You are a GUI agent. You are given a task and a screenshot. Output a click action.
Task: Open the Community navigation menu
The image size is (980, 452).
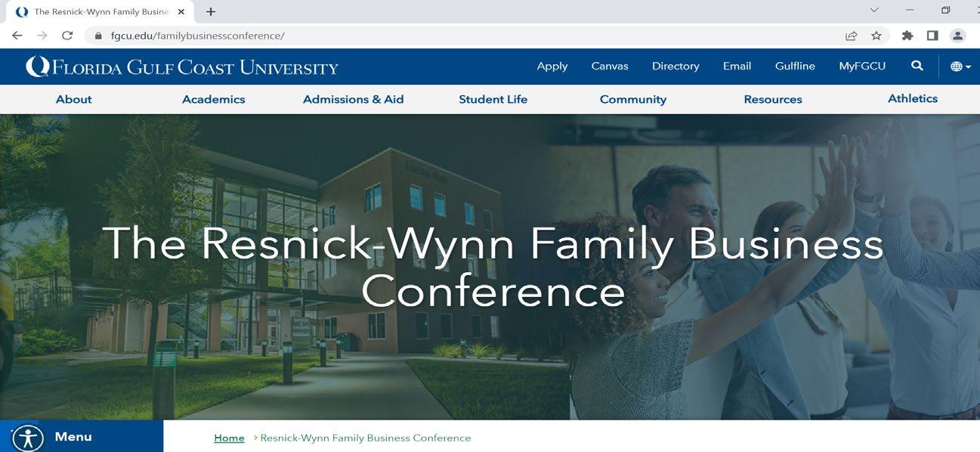(x=633, y=99)
